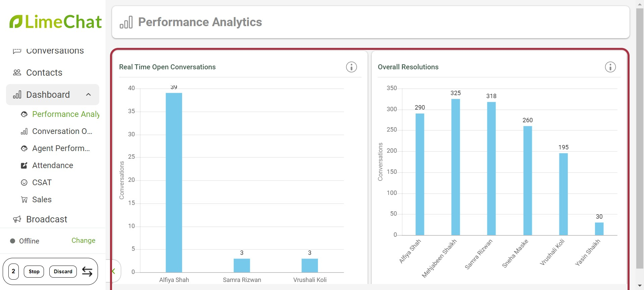The height and width of the screenshot is (290, 644).
Task: Click the Conversation Overview chart icon
Action: tap(24, 131)
